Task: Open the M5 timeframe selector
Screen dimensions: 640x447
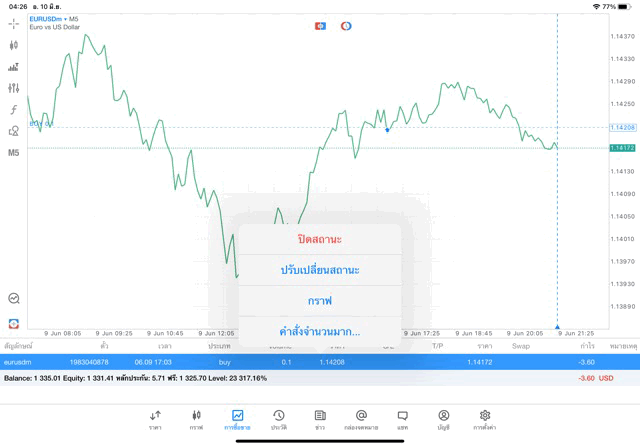Action: (14, 153)
